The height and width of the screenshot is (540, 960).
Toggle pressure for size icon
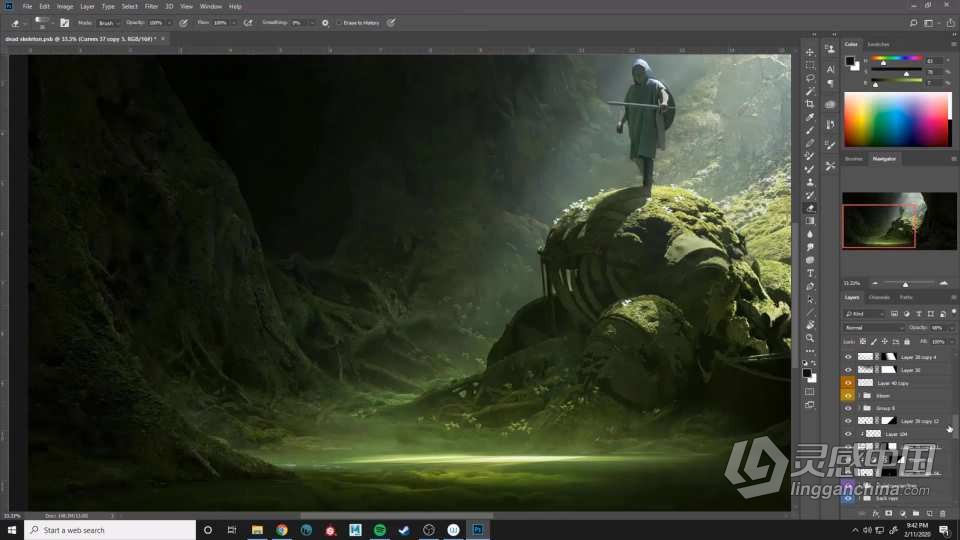(x=391, y=23)
